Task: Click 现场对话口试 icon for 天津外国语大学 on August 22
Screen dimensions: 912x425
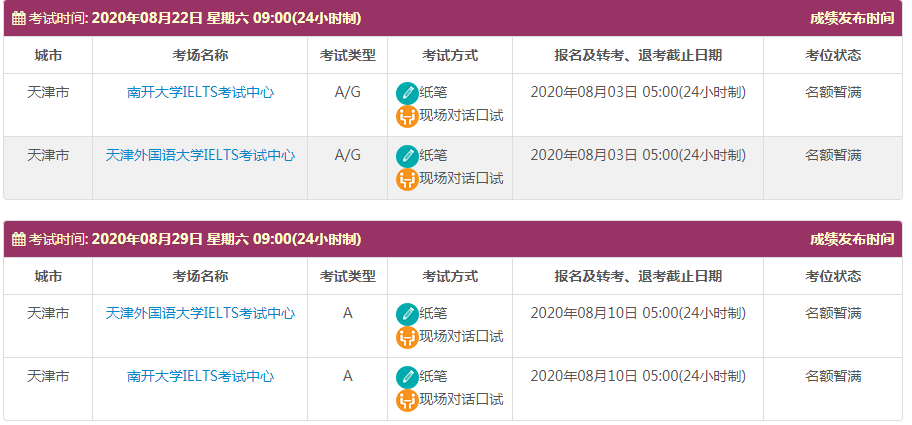Action: [407, 179]
